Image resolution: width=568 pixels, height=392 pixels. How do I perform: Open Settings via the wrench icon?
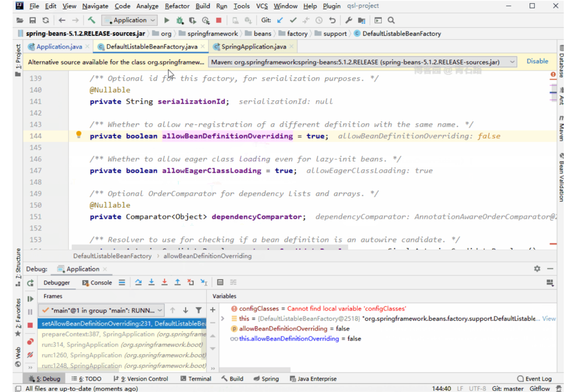point(349,20)
